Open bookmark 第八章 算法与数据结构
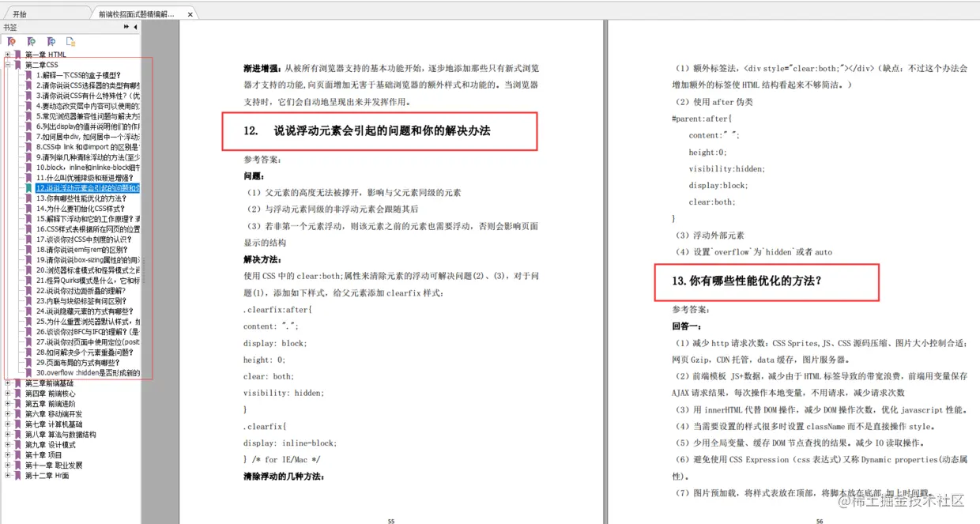The width and height of the screenshot is (980, 524). click(61, 434)
